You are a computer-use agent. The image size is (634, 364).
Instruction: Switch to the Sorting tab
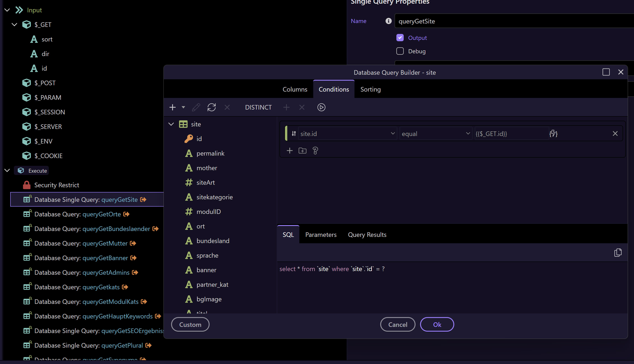point(370,90)
